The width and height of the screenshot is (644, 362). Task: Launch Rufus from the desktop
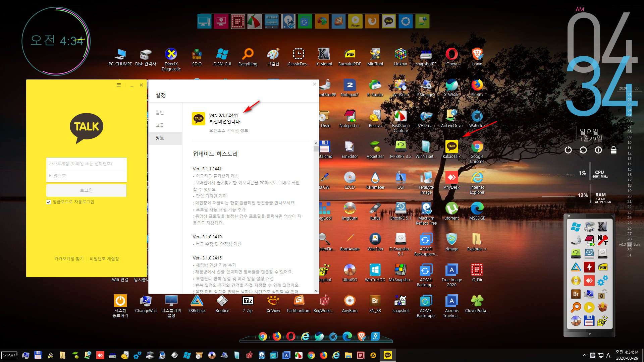tap(375, 211)
